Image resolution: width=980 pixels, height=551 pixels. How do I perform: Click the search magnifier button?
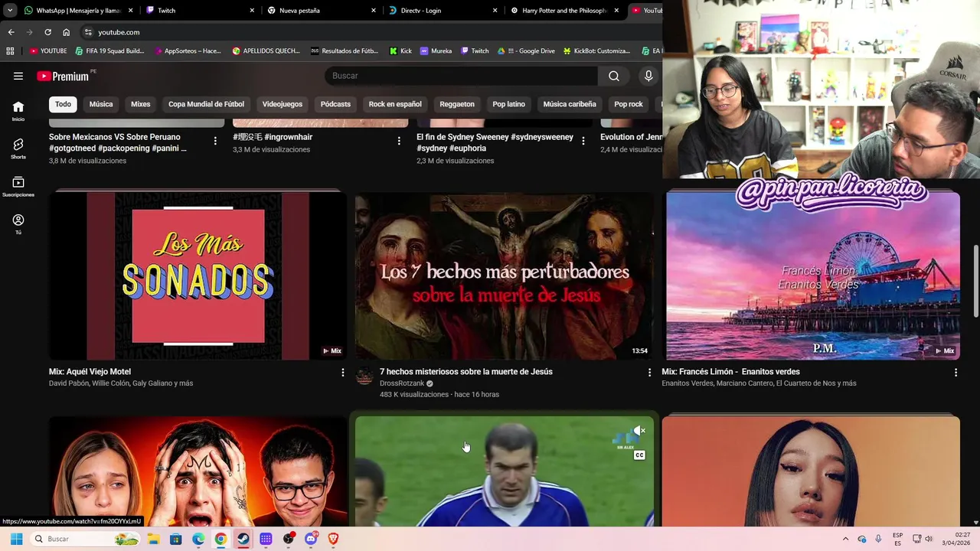point(614,76)
